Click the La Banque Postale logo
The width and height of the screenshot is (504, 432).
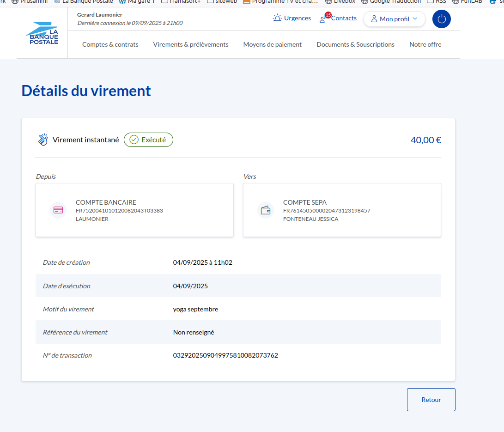(42, 33)
